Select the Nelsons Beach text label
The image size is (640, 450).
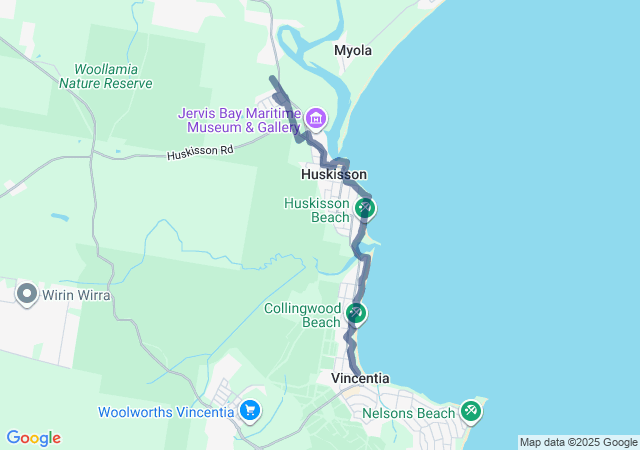[409, 413]
